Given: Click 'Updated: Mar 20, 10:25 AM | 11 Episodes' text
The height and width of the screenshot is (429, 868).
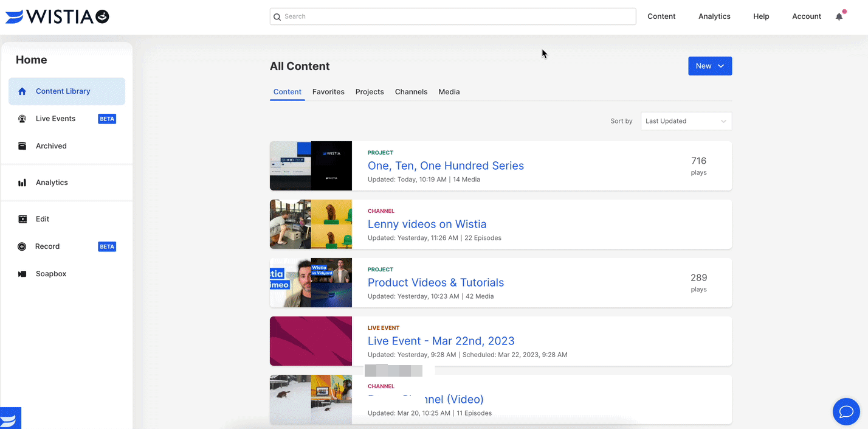Looking at the screenshot, I should pyautogui.click(x=430, y=413).
